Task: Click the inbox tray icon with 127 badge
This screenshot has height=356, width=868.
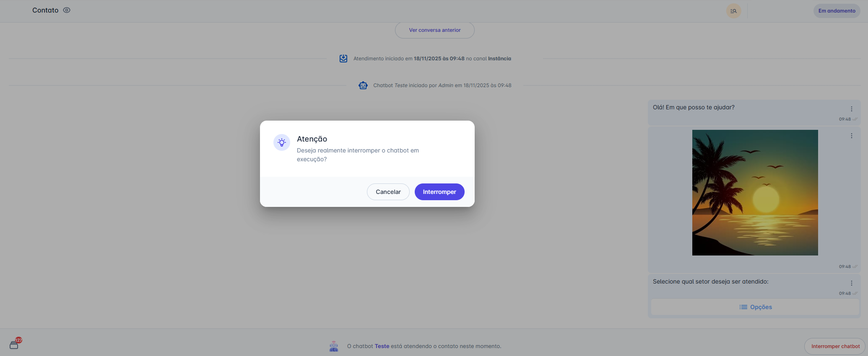Action: pyautogui.click(x=14, y=345)
